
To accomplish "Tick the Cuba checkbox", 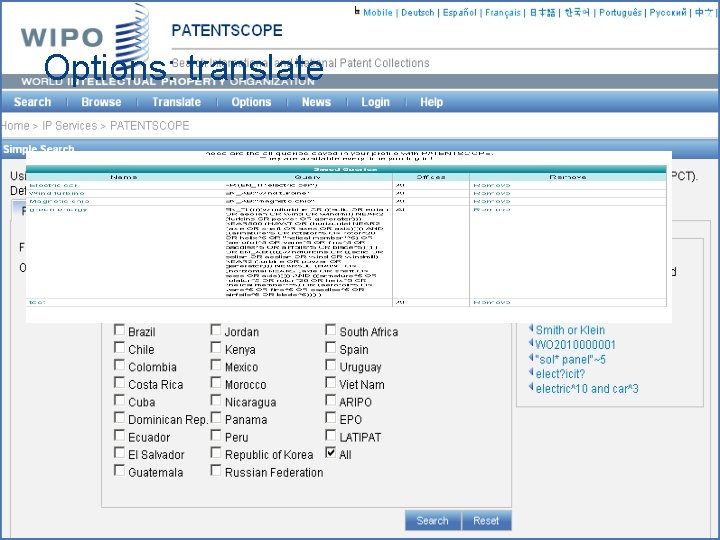I will click(119, 400).
